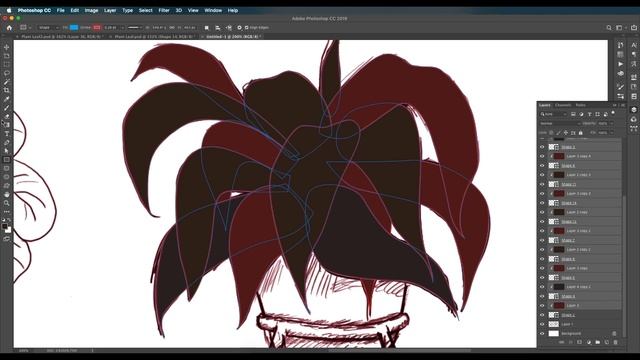Toggle visibility of Layer 3 copy 4
Screen dimensions: 640x360
click(542, 156)
